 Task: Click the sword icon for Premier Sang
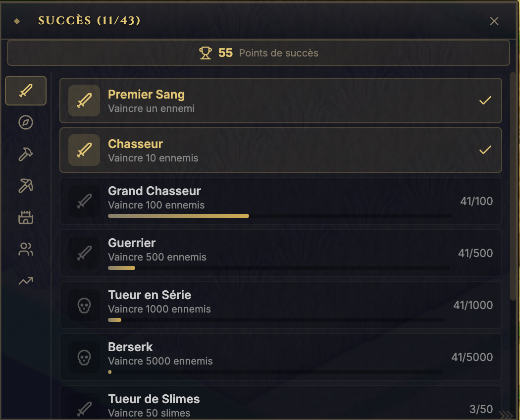(84, 101)
